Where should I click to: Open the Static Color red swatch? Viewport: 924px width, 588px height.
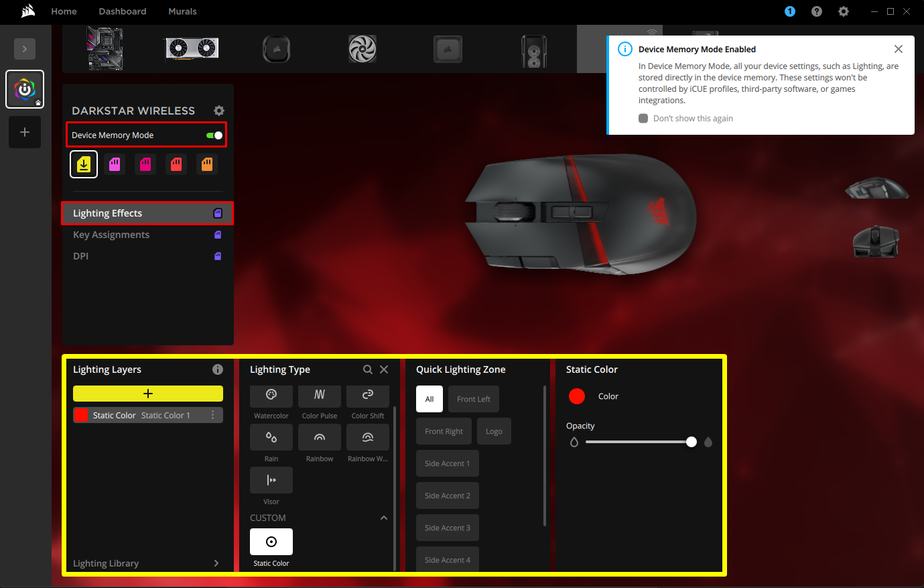tap(576, 396)
